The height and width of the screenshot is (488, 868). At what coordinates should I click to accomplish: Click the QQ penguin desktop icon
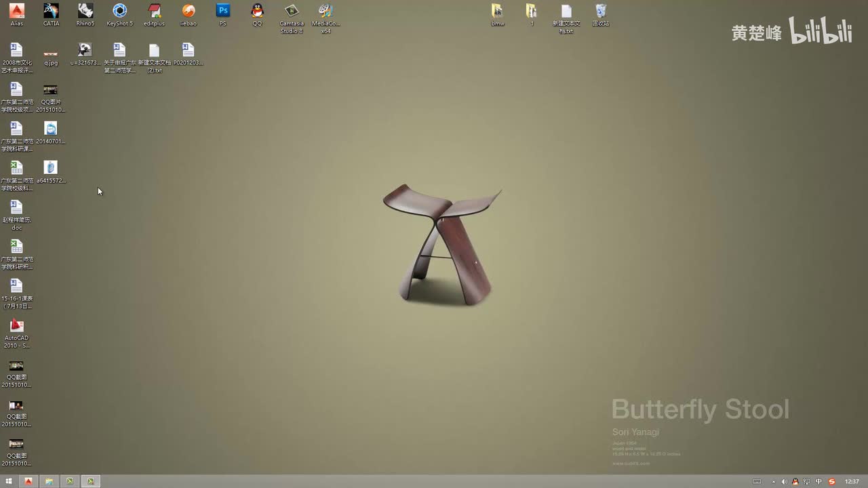click(x=257, y=15)
